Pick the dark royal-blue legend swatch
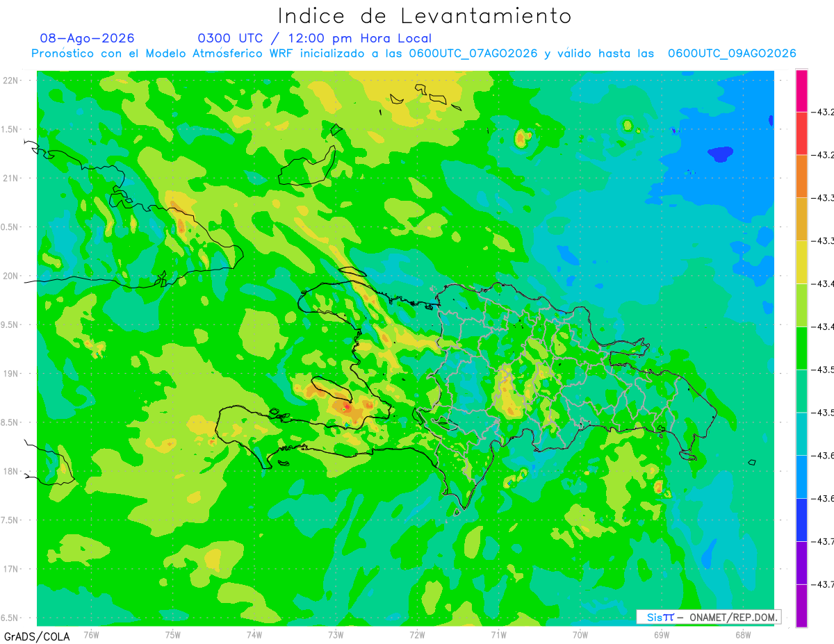 801,520
